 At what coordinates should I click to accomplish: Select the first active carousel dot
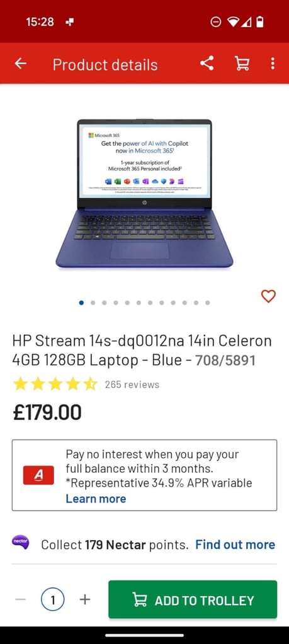click(x=81, y=303)
